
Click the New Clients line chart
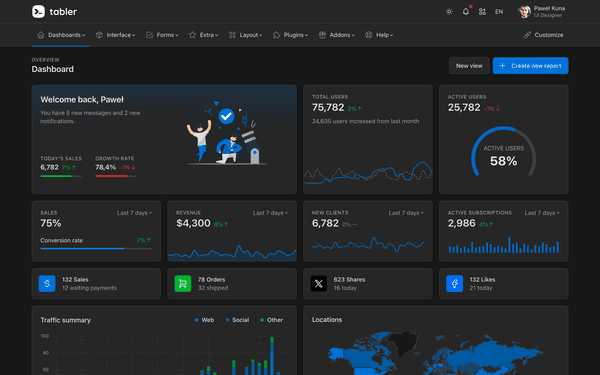368,245
